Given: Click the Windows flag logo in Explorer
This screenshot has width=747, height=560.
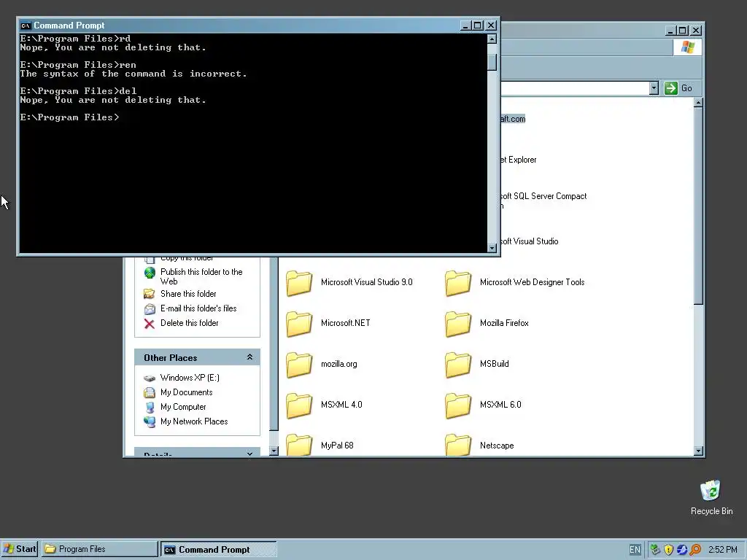Looking at the screenshot, I should tap(687, 47).
